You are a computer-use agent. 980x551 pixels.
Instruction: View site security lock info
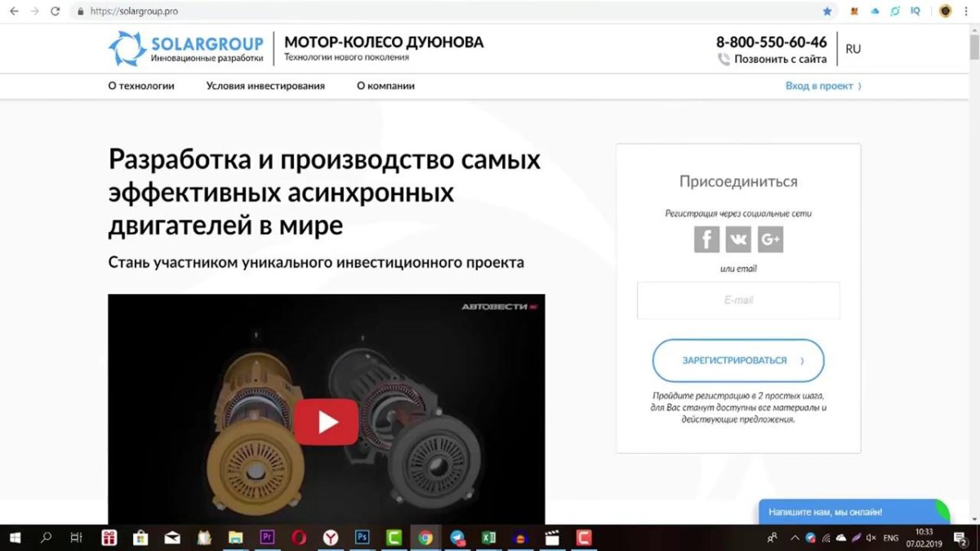click(x=80, y=11)
